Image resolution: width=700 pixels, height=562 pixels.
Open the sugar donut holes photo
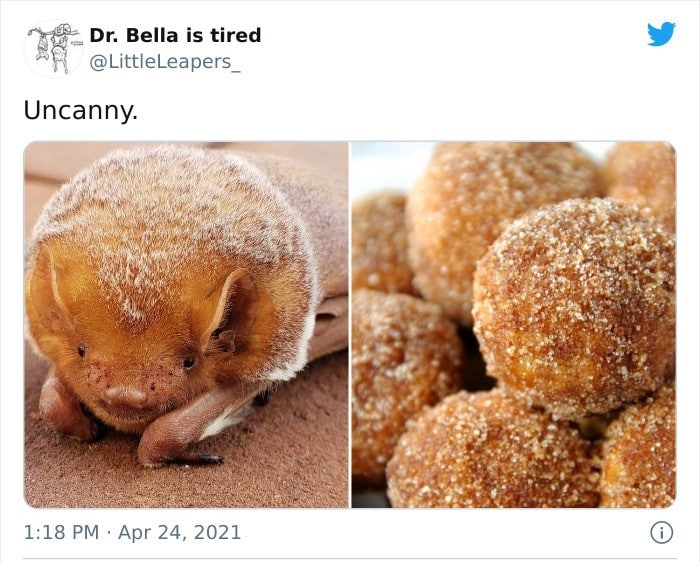tap(513, 325)
